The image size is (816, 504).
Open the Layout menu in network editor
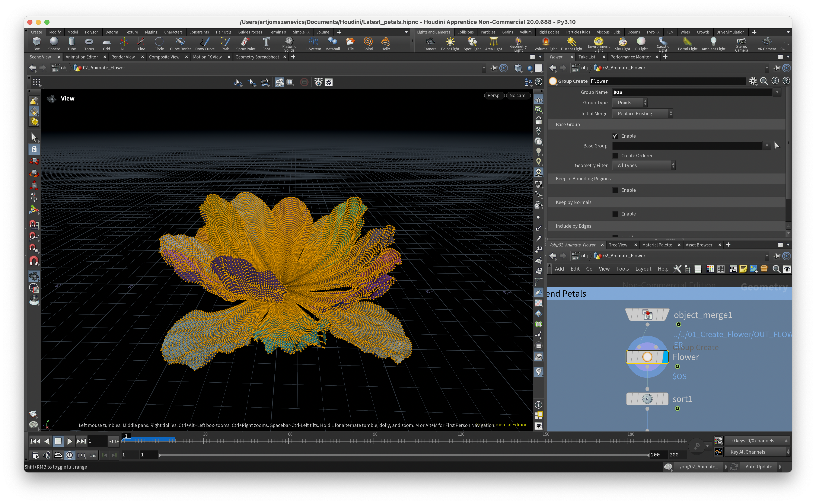pyautogui.click(x=643, y=269)
